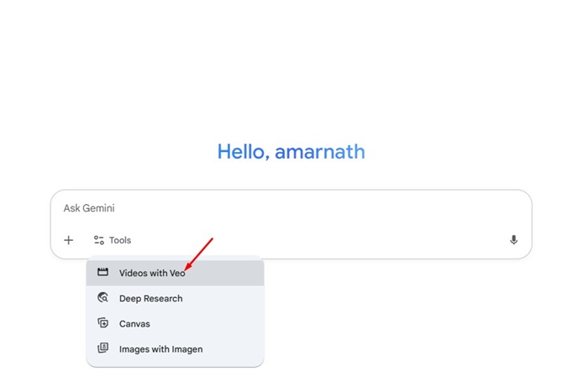Collapse the Tools dropdown via Tools label
Image resolution: width=588 pixels, height=387 pixels.
(x=120, y=240)
